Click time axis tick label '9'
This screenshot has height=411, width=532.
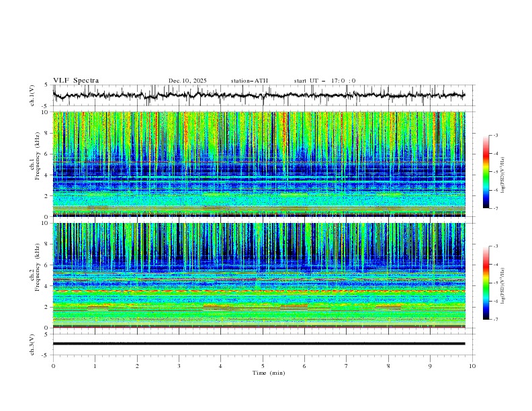[430, 366]
